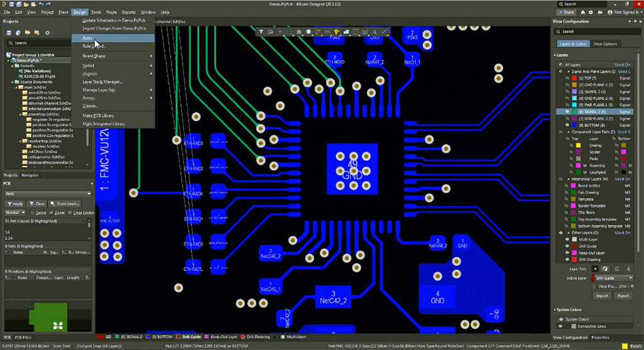Click the home icon in title bar
The image size is (644, 350).
click(x=582, y=13)
